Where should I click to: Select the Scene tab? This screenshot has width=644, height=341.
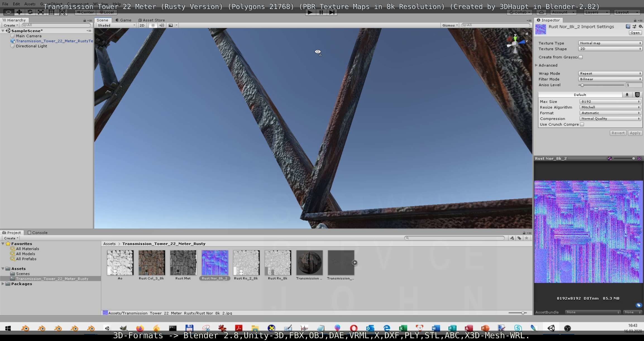coord(102,20)
